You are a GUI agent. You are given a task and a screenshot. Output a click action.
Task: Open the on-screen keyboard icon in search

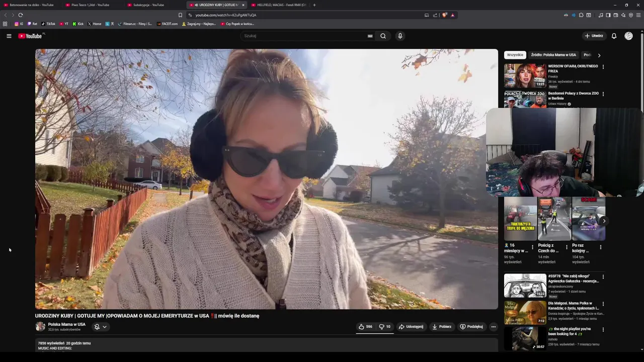click(370, 36)
